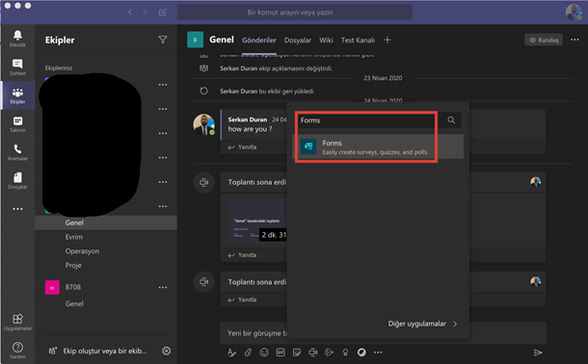Click Serkan Duran's avatar on message
Viewport: 588px width, 364px height.
[x=203, y=124]
